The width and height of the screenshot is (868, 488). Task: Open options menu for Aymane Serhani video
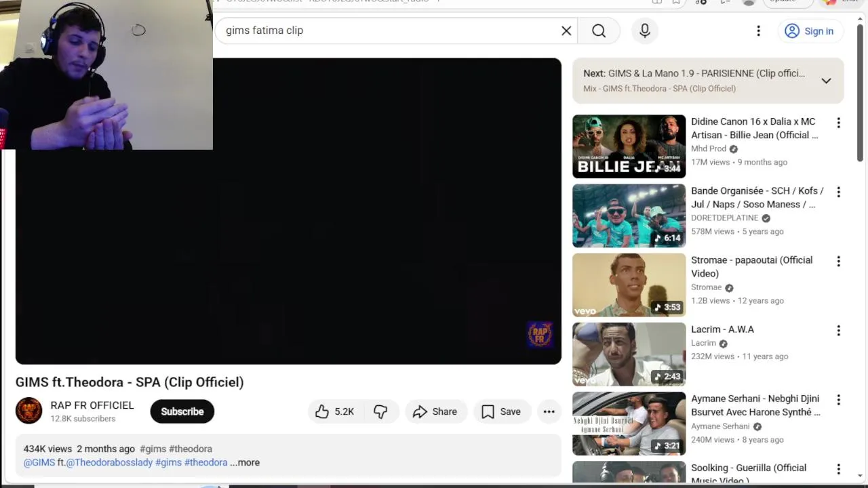pos(838,400)
